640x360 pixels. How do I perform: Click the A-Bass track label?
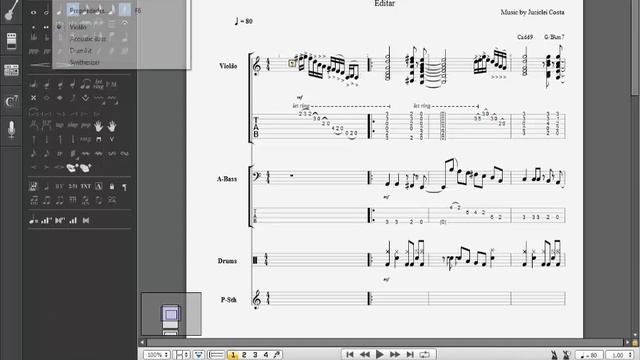(227, 179)
